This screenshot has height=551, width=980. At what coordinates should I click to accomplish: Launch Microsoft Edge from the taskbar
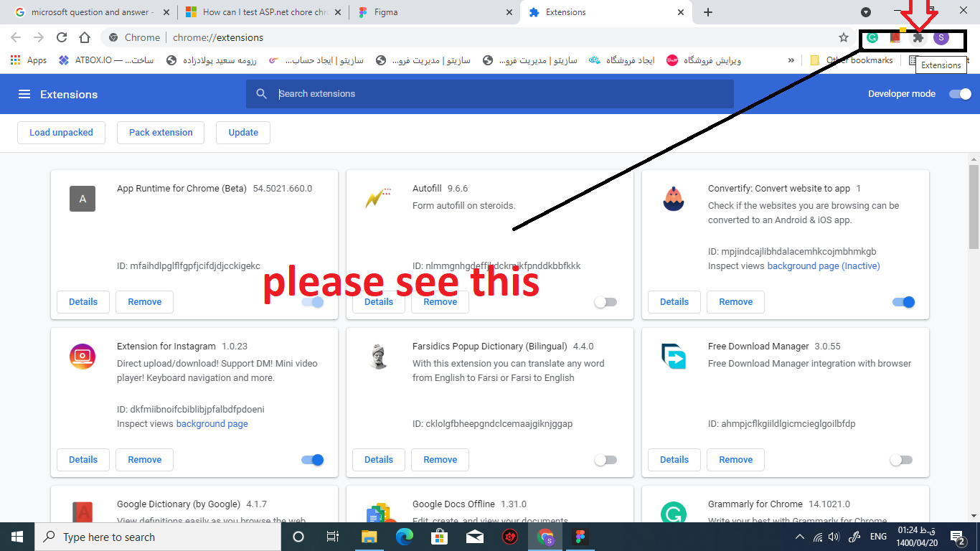tap(405, 537)
